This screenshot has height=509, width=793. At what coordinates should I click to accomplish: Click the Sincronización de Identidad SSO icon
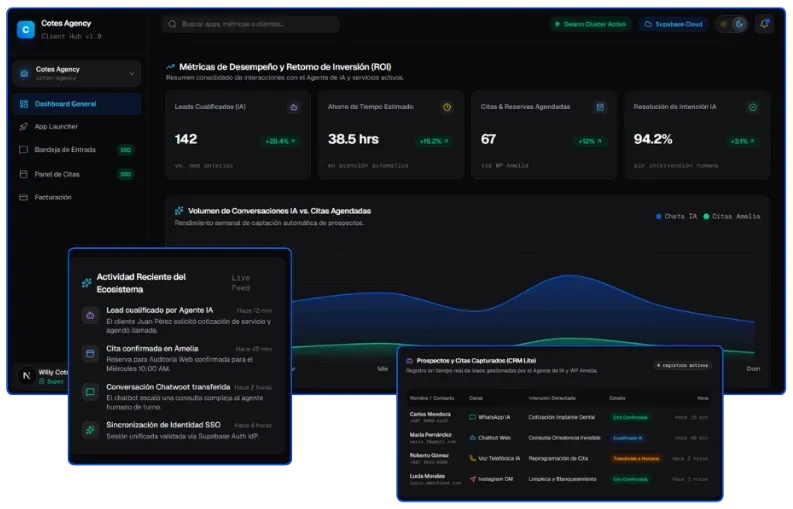click(90, 430)
